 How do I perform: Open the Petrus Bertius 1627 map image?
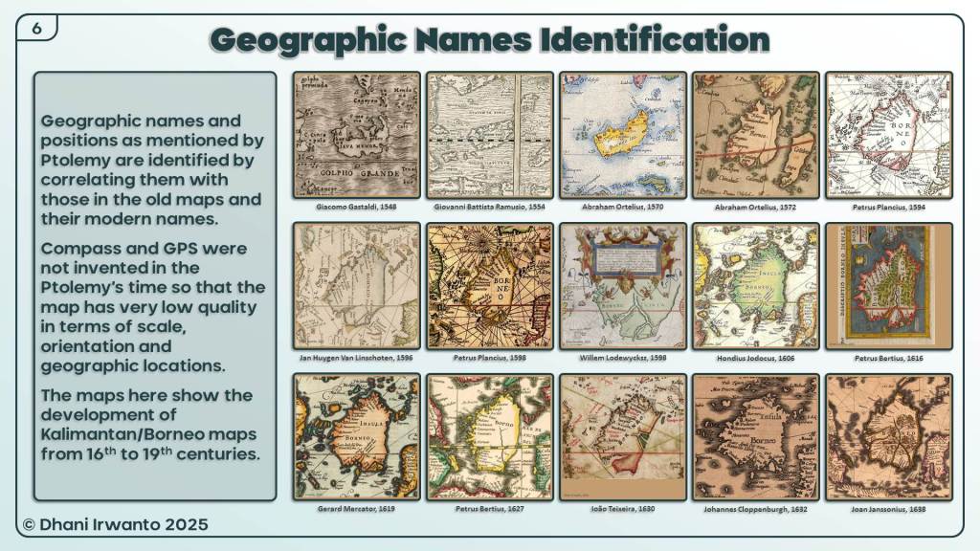489,437
